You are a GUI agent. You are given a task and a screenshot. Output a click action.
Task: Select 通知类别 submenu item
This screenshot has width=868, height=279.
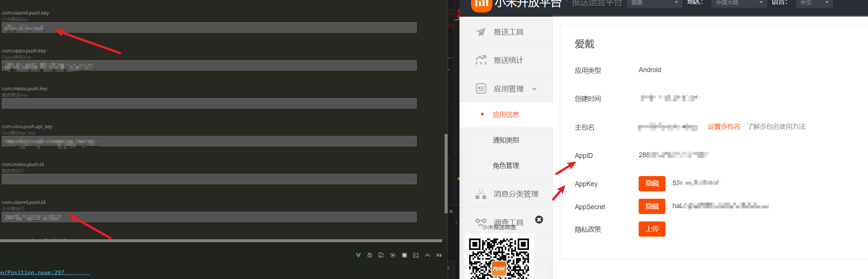click(506, 140)
